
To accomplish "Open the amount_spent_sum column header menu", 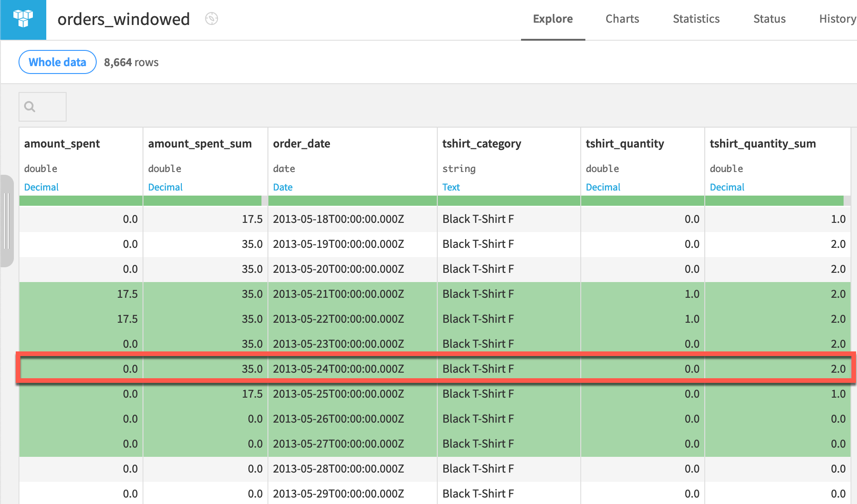I will tap(200, 143).
